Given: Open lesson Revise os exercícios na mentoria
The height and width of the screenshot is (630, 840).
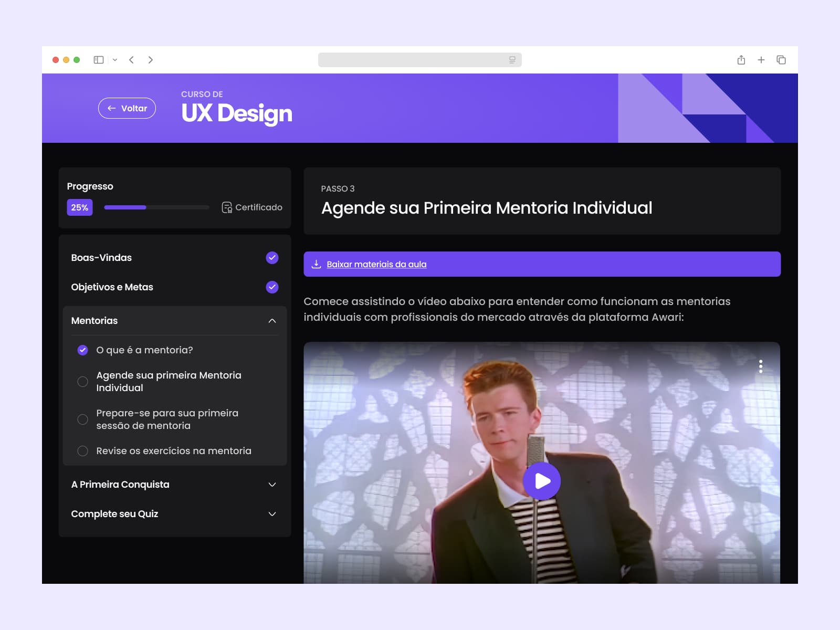Looking at the screenshot, I should tap(174, 451).
